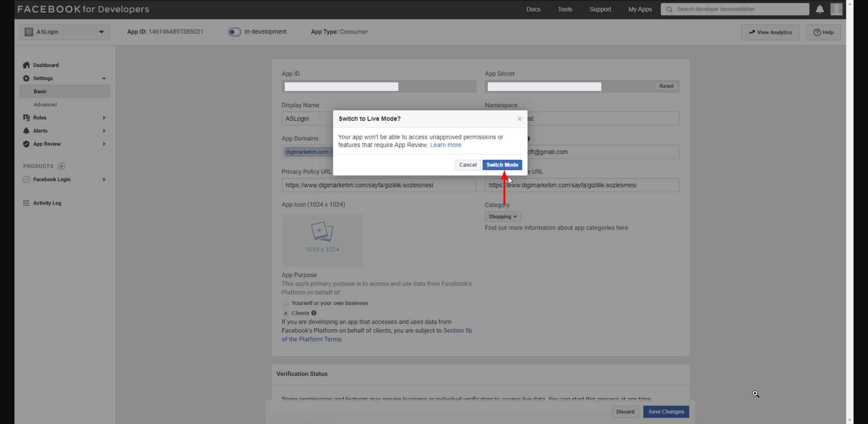Click the Discard button
Image resolution: width=868 pixels, height=424 pixels.
coord(625,412)
